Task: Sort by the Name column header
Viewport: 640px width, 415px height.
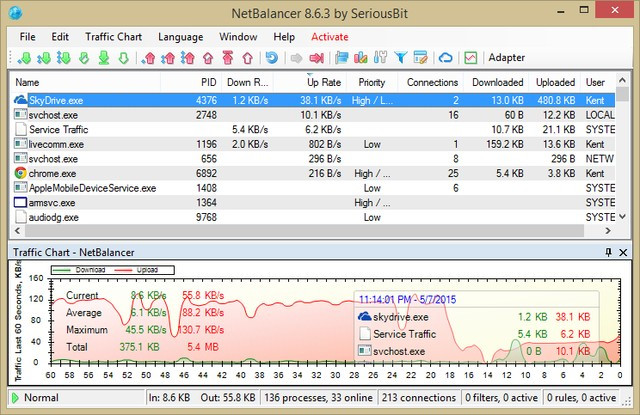Action: pos(86,82)
